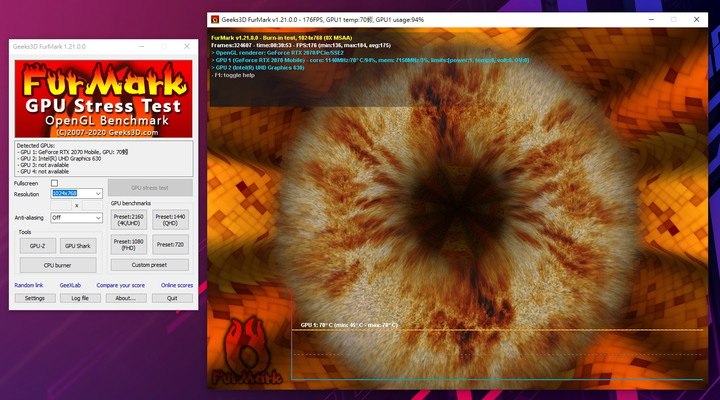Open Custom preset settings
The height and width of the screenshot is (400, 720).
pyautogui.click(x=150, y=265)
